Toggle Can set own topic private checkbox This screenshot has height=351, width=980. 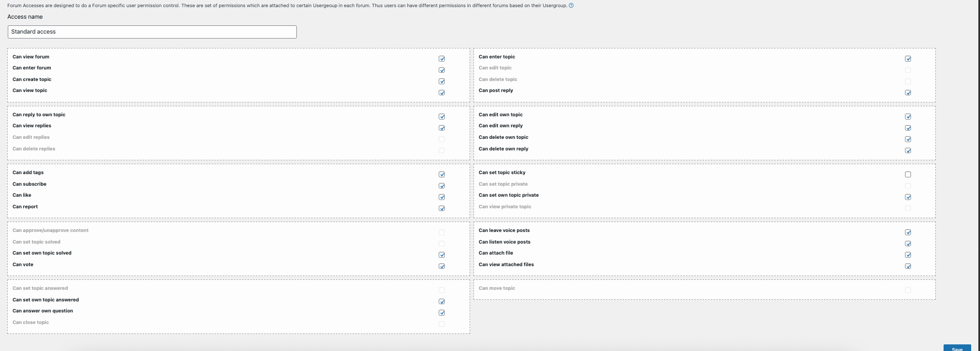coord(908,197)
